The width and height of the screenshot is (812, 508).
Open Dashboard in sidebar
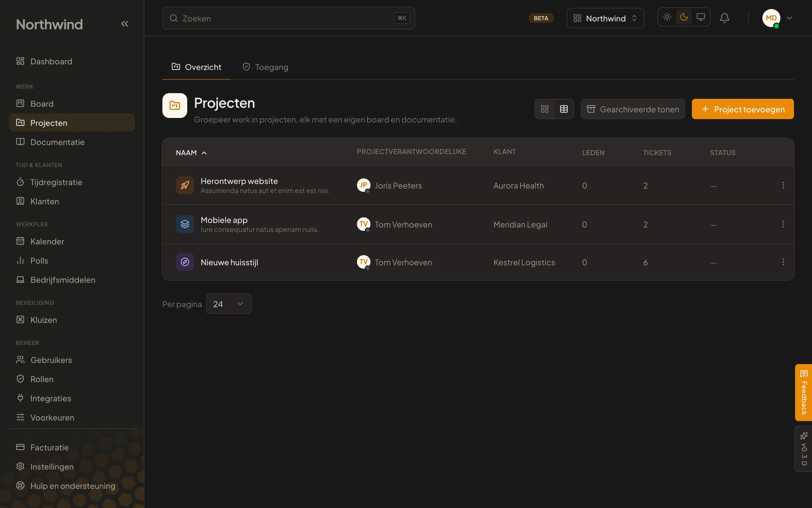(72, 62)
